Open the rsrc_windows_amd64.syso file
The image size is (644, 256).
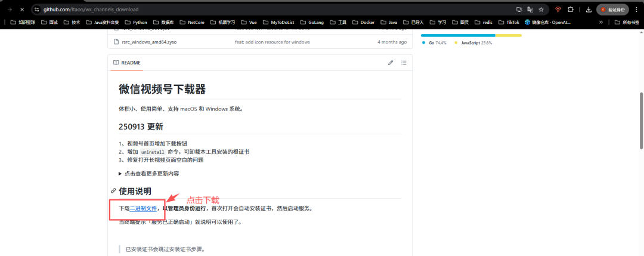click(x=149, y=42)
